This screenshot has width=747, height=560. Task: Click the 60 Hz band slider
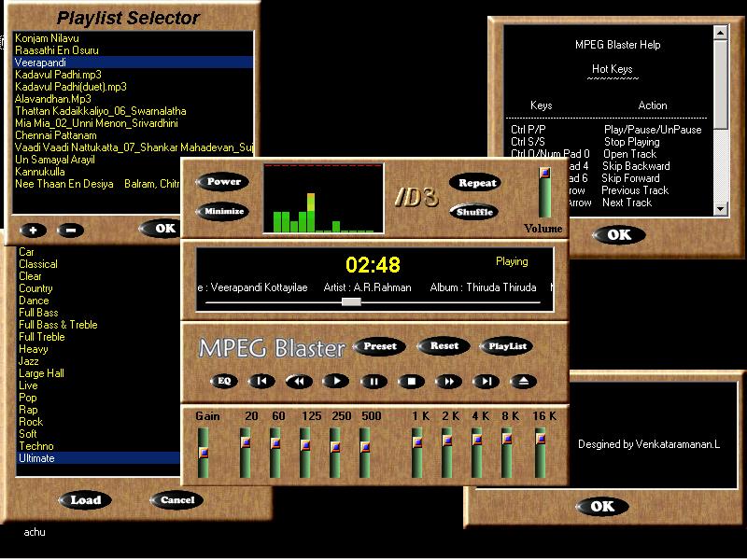pyautogui.click(x=275, y=443)
